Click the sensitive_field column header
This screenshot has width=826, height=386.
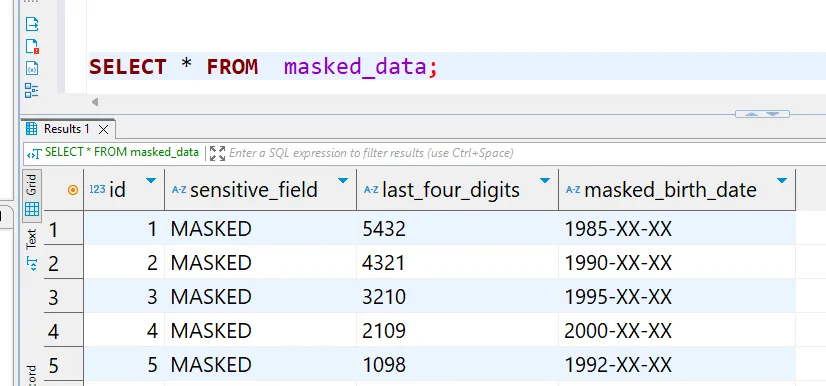coord(261,190)
